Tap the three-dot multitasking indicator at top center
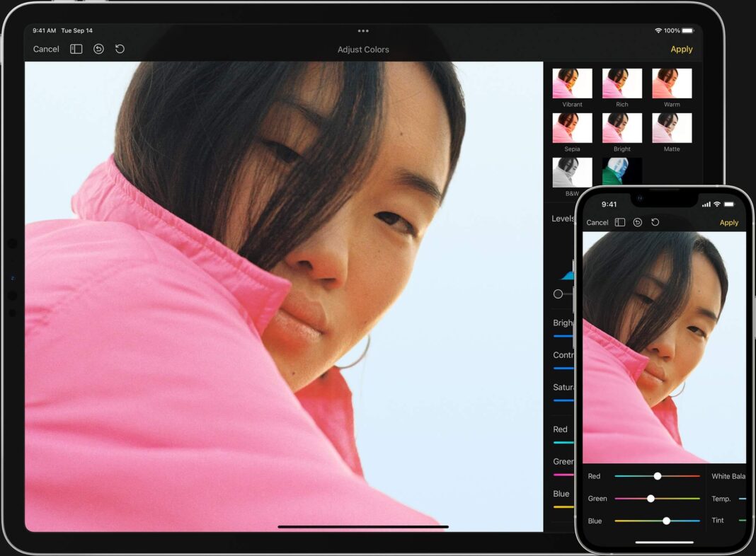Viewport: 756px width, 556px height. (363, 30)
